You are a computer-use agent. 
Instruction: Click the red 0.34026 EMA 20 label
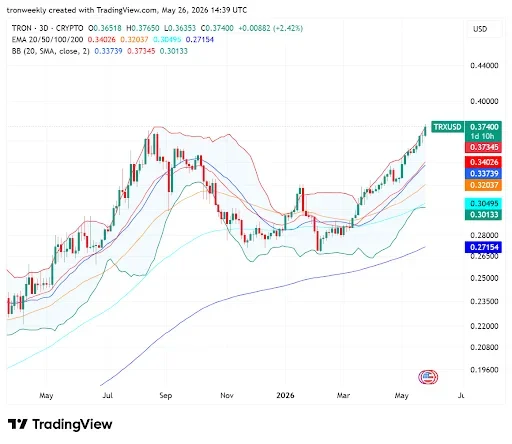[x=484, y=162]
